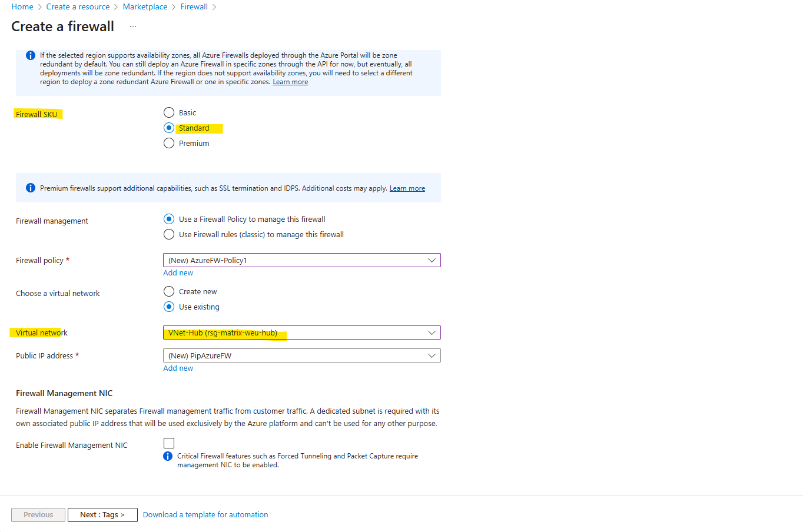Select the Basic firewall SKU
Image resolution: width=803 pixels, height=532 pixels.
(169, 112)
